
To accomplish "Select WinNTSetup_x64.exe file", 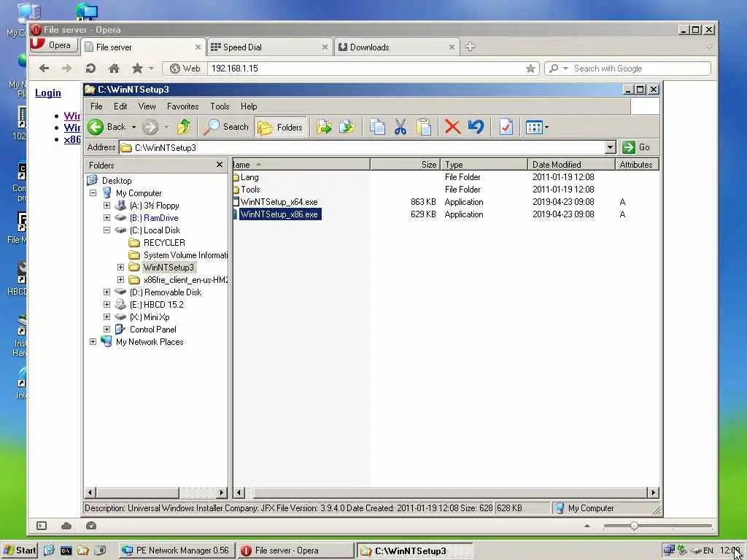I will pos(279,202).
